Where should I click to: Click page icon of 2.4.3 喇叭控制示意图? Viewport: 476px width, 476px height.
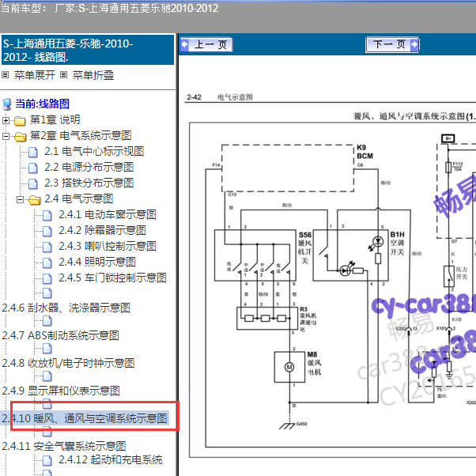click(x=47, y=247)
